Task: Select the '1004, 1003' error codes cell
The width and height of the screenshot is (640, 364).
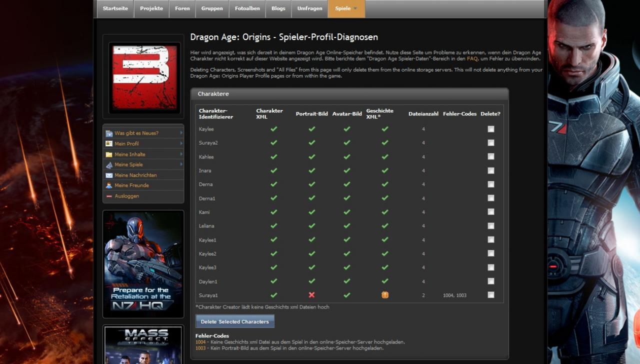Action: point(454,295)
